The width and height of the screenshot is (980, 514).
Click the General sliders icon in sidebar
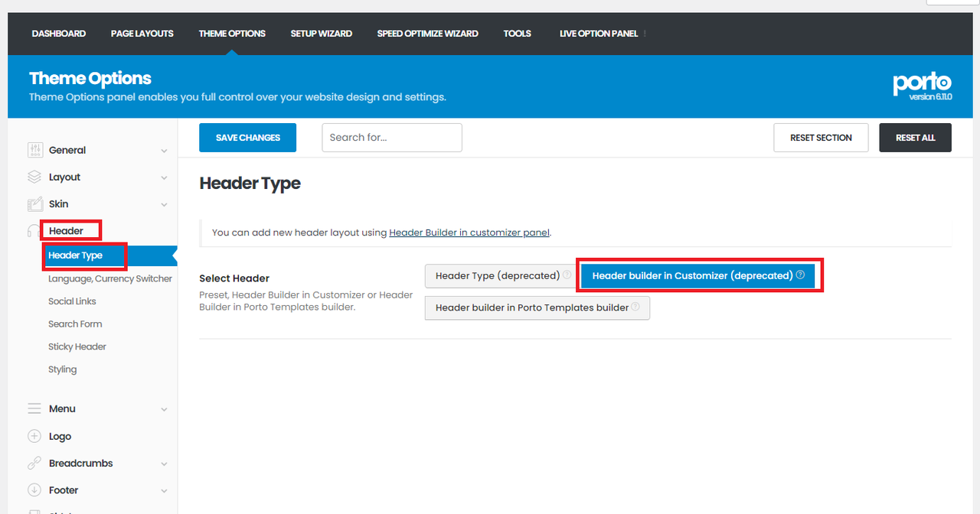(34, 150)
